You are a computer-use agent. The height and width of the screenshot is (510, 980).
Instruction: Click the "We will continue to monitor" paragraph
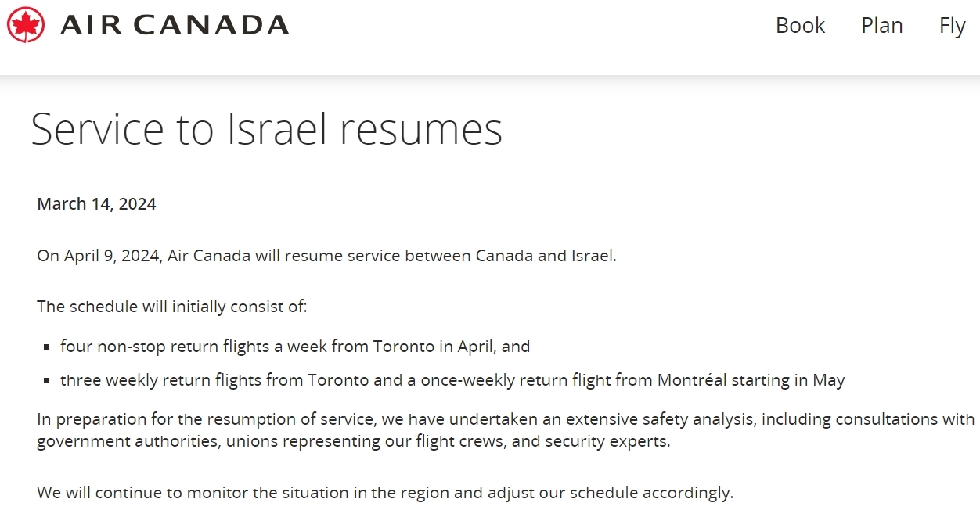point(385,493)
